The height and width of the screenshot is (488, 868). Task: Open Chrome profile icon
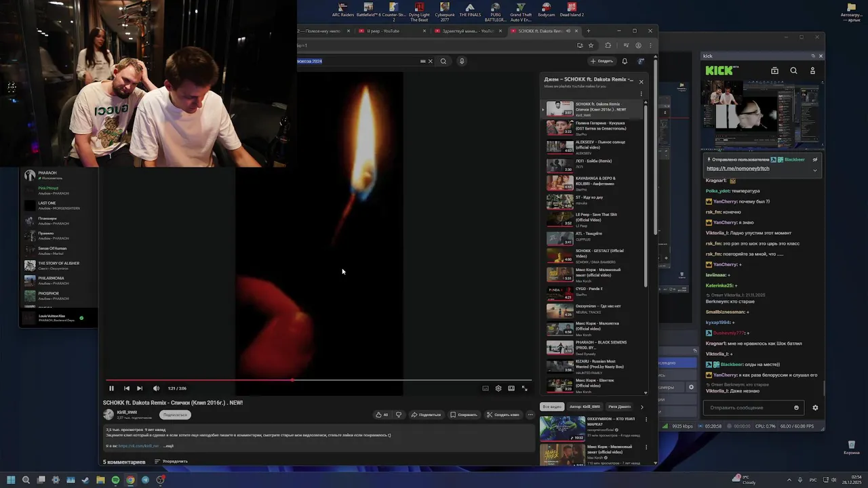click(x=638, y=45)
